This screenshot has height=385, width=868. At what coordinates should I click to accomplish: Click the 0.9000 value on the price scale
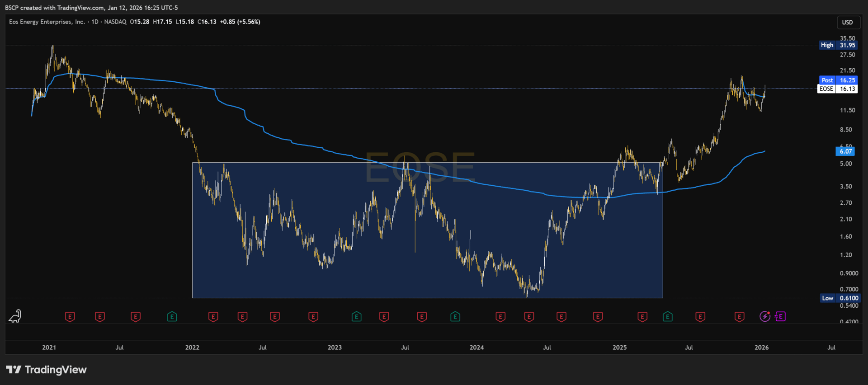(849, 273)
